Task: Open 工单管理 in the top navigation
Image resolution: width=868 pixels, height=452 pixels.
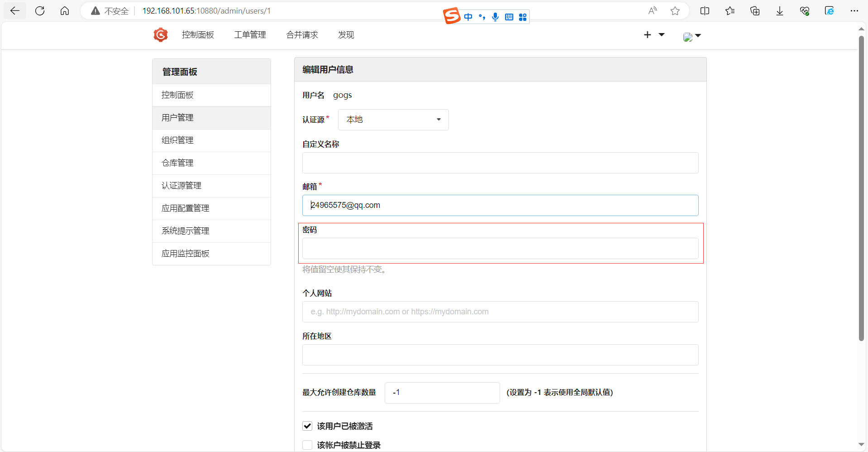Action: click(x=250, y=35)
